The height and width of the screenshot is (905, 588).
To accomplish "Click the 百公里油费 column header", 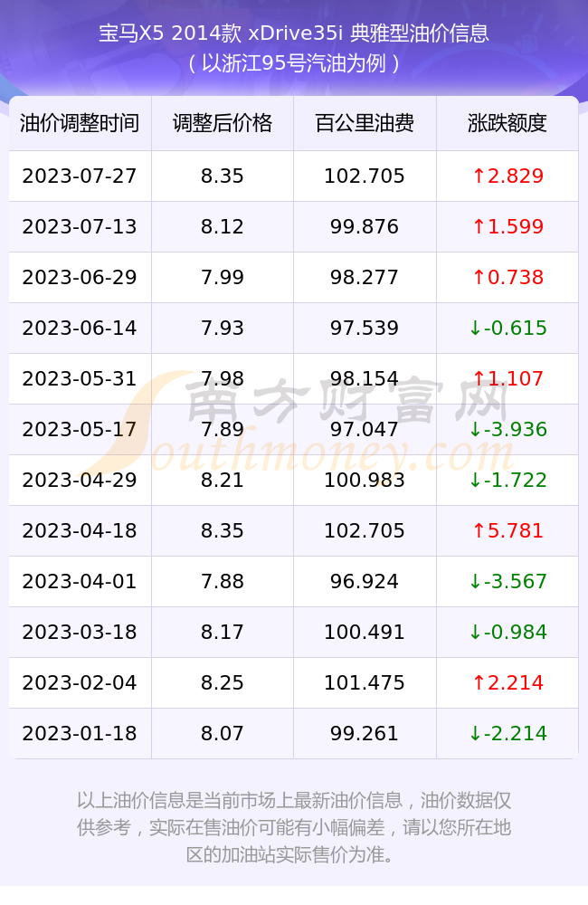I will 365,123.
